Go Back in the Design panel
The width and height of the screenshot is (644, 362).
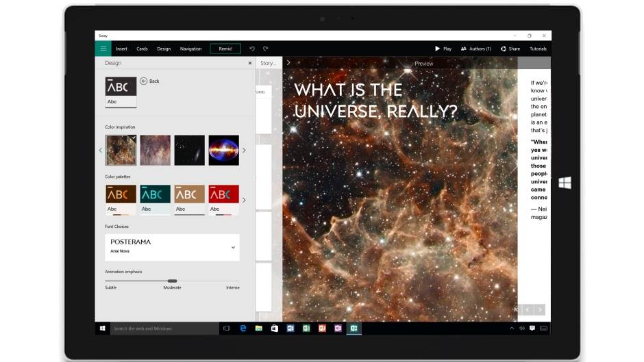click(149, 81)
